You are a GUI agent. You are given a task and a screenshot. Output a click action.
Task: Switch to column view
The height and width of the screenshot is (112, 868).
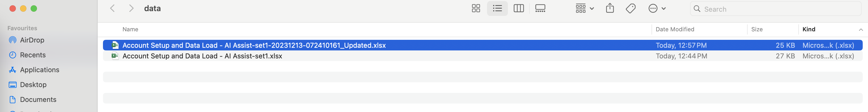click(x=518, y=8)
